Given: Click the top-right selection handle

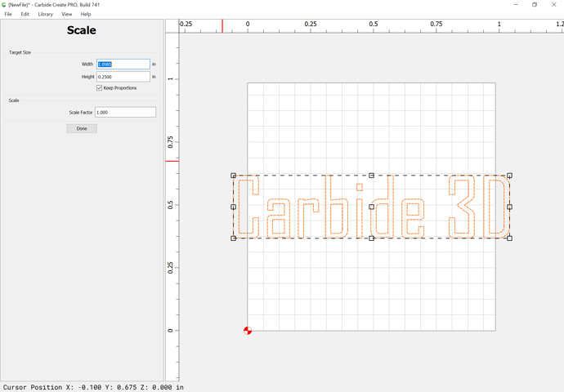Looking at the screenshot, I should (510, 176).
